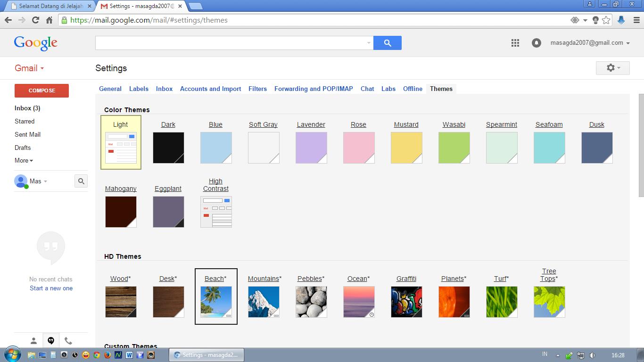The width and height of the screenshot is (644, 362).
Task: Go to Chrome home page
Action: [x=49, y=20]
